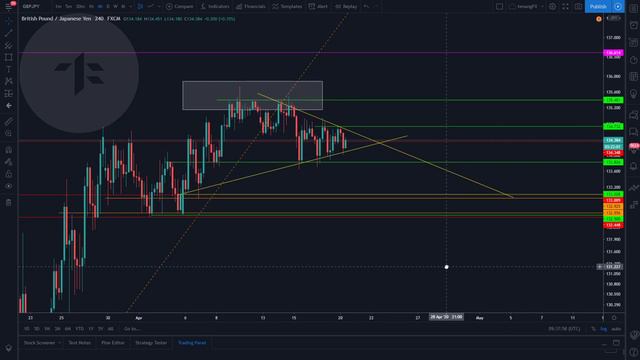Create an Alert
Viewport: 640px width, 360px height.
click(x=318, y=7)
